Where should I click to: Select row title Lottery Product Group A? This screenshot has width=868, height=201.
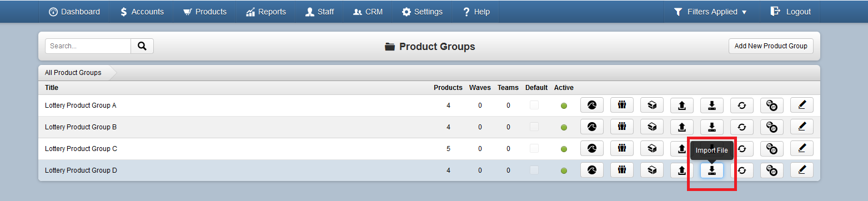[81, 105]
